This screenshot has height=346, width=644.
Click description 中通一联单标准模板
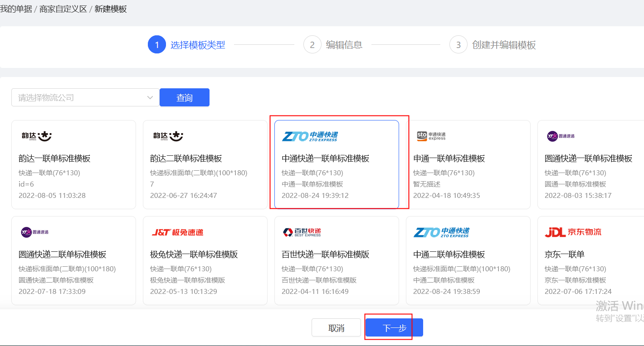pos(312,184)
